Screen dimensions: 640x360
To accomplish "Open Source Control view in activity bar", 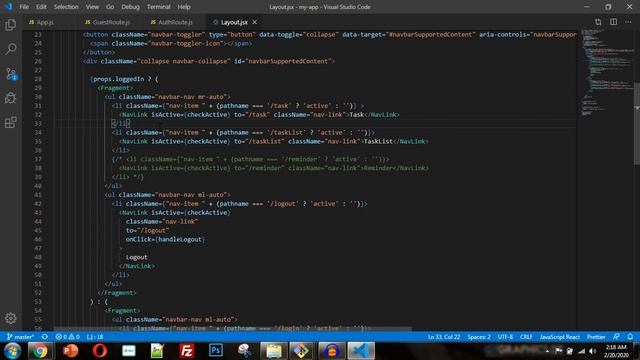I will (11, 74).
